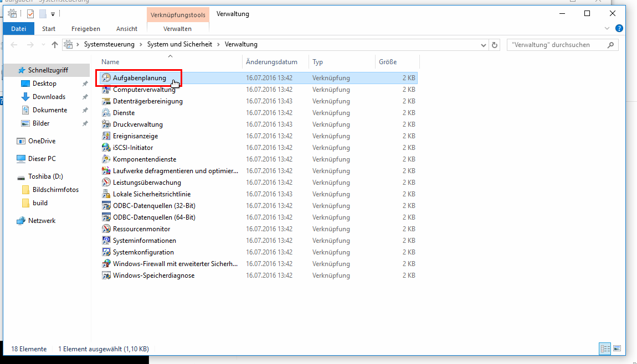
Task: Select Toshiba (D:) drive
Action: point(45,176)
